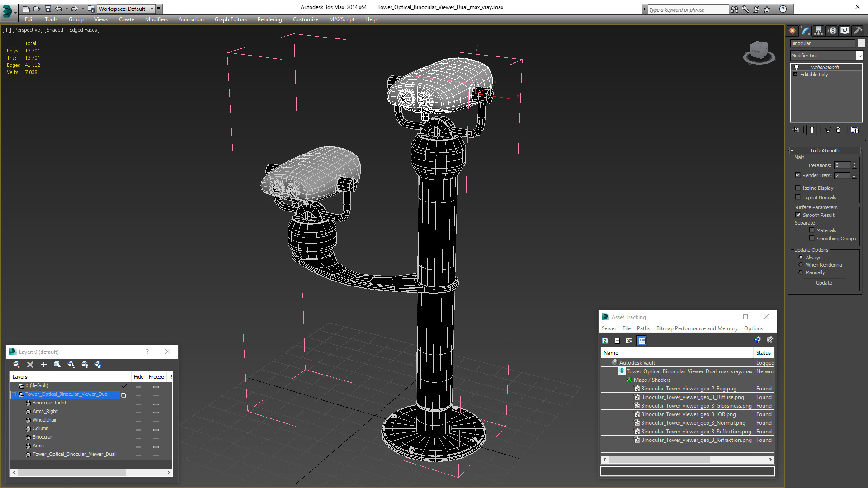Screen dimensions: 868x488
Task: Refresh the Asset Tracking list
Action: (605, 341)
